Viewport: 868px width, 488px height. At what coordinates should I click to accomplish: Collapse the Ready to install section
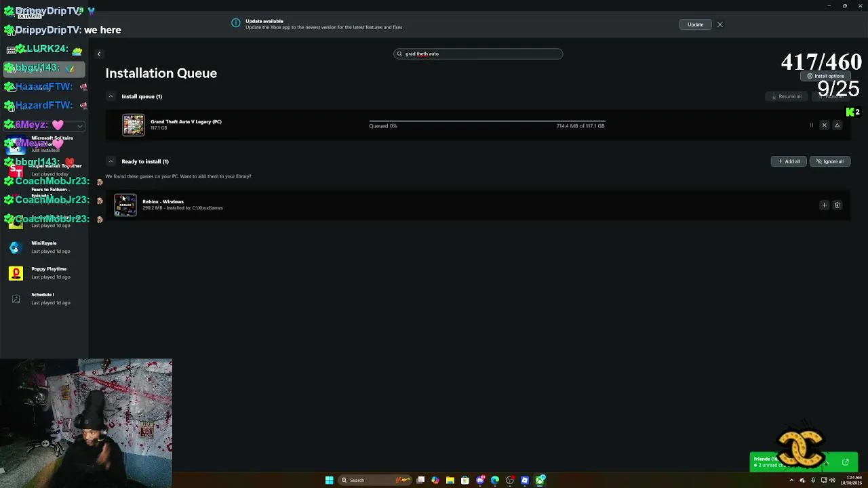pyautogui.click(x=111, y=161)
